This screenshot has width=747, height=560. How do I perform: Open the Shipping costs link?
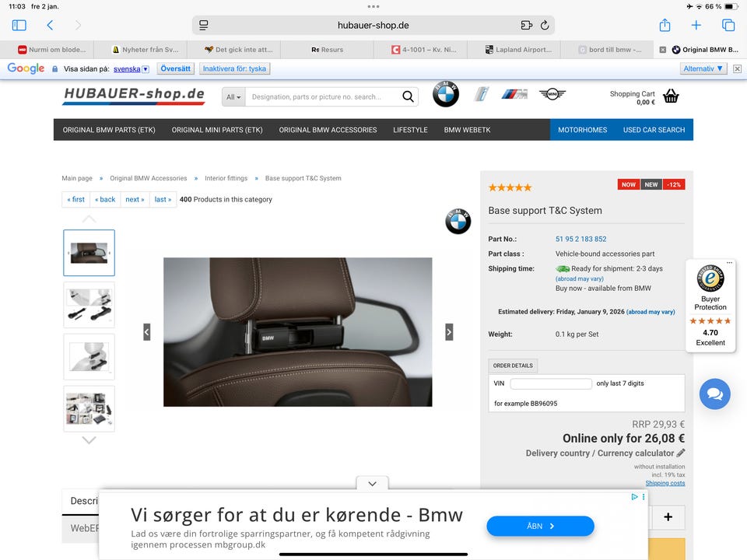665,483
